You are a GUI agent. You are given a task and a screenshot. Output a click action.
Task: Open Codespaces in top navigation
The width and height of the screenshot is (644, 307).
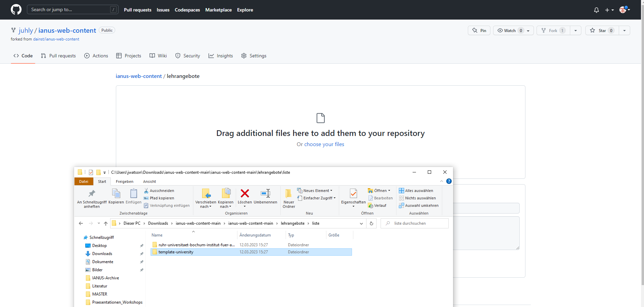click(x=187, y=10)
